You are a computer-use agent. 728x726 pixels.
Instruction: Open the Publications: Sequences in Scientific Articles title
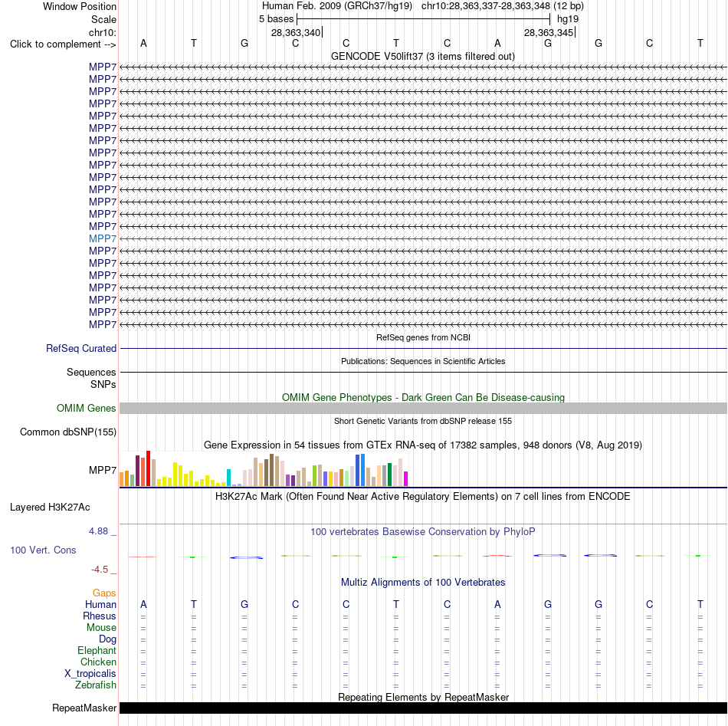pyautogui.click(x=423, y=361)
